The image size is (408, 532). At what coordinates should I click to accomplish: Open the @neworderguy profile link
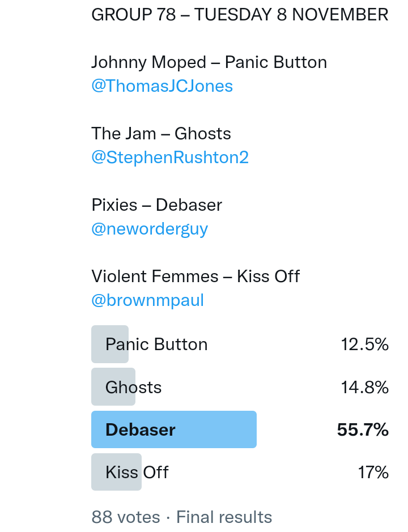150,229
